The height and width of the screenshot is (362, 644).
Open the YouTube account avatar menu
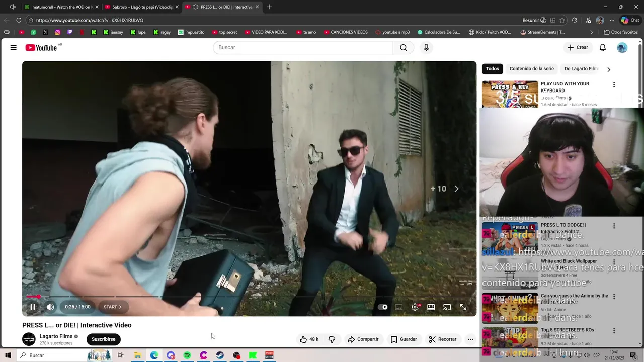point(622,47)
